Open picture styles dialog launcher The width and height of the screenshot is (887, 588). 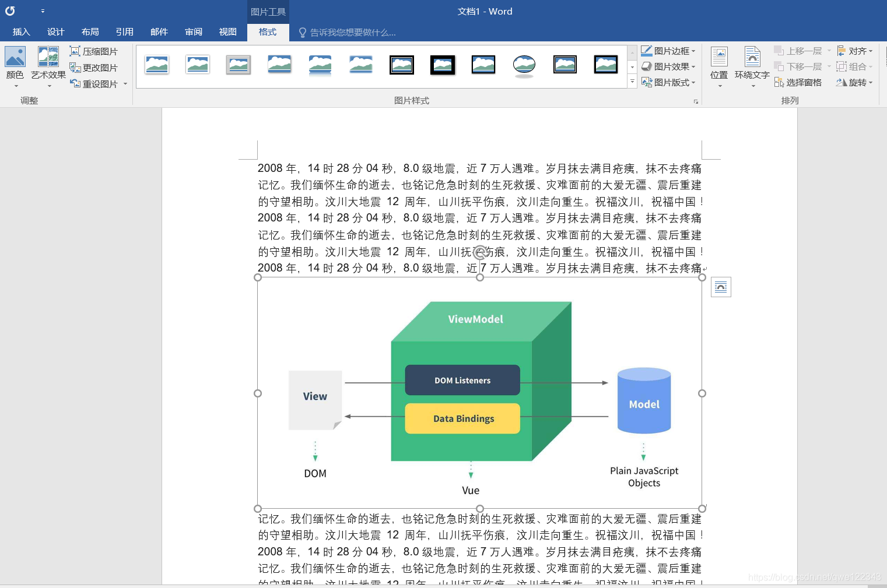pyautogui.click(x=696, y=101)
